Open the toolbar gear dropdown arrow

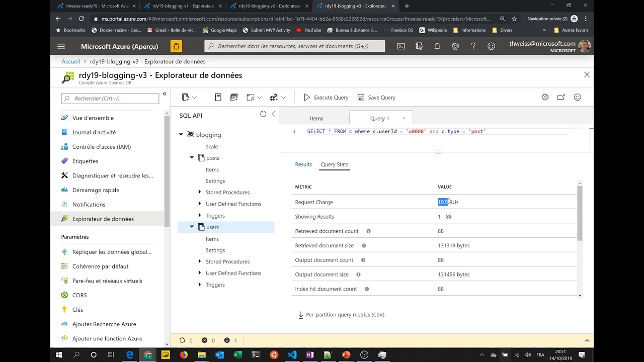(x=284, y=98)
